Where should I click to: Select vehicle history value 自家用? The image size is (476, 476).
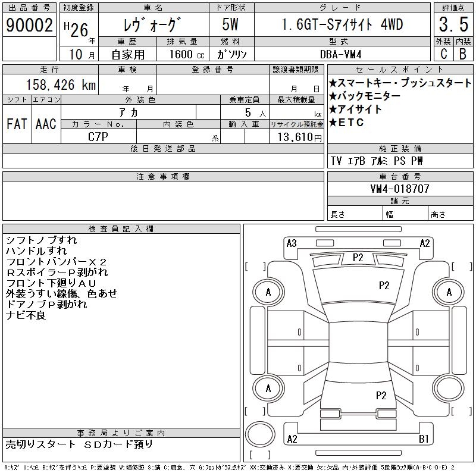tap(128, 55)
